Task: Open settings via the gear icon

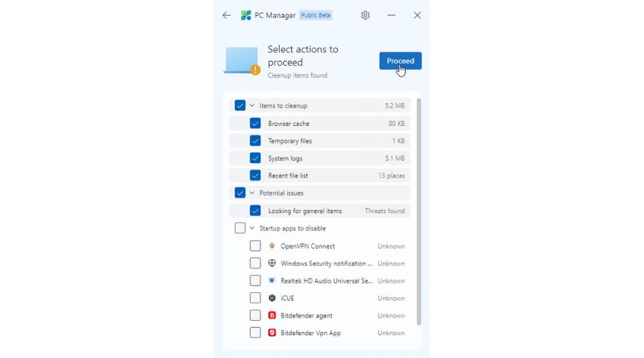Action: click(365, 15)
